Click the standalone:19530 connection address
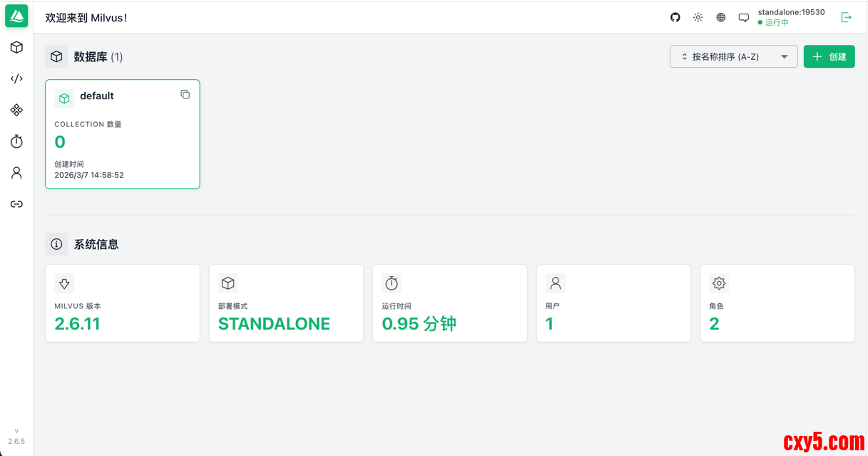Screen dimensions: 868x456 click(791, 12)
